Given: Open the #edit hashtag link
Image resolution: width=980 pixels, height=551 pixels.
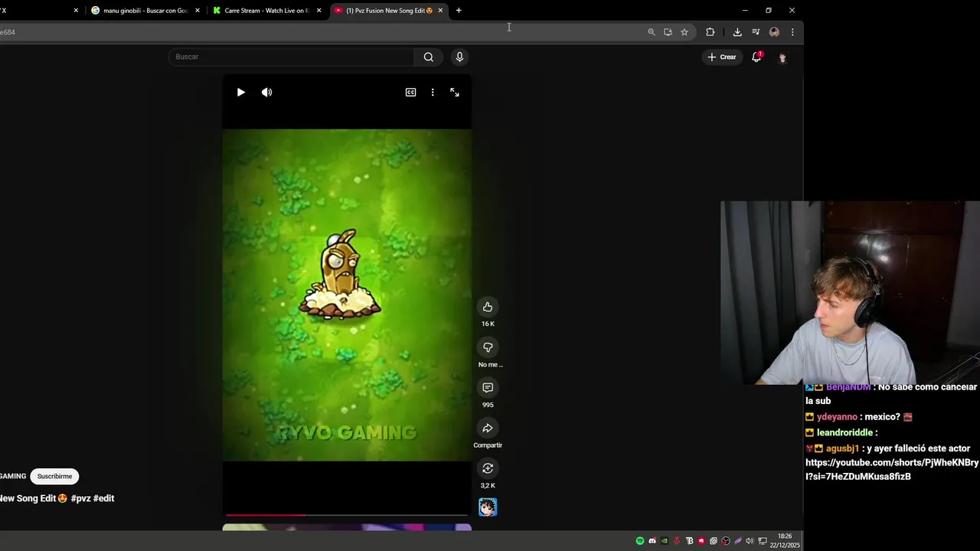Looking at the screenshot, I should 103,498.
